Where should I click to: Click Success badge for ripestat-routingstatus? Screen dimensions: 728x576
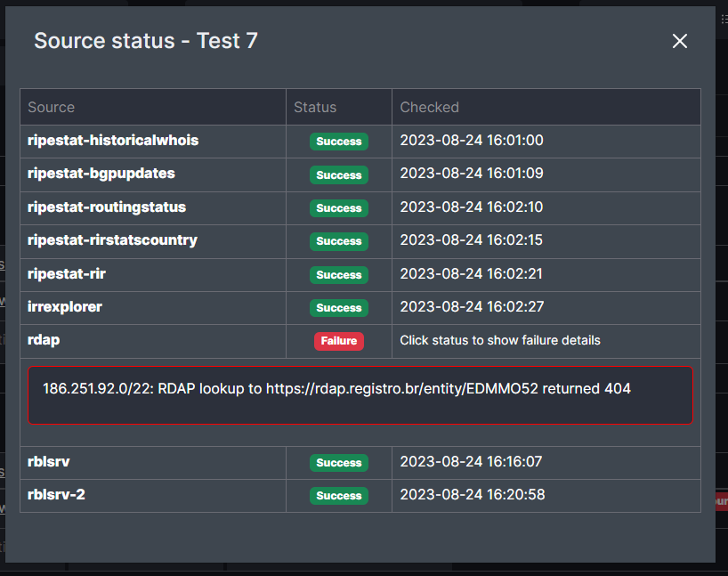pyautogui.click(x=338, y=208)
